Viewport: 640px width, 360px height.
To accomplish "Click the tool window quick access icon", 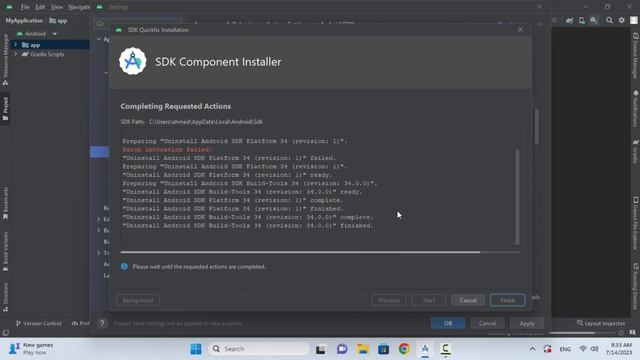I will [x=5, y=333].
